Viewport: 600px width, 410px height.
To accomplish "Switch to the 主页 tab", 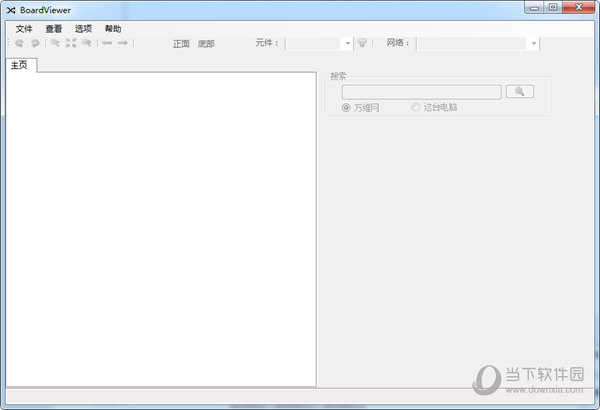I will 19,65.
